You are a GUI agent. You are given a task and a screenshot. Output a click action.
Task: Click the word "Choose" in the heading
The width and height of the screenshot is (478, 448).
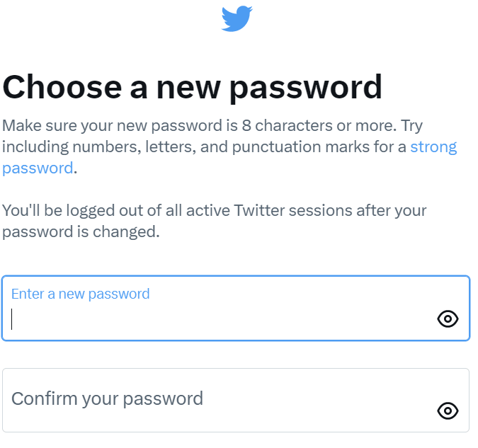pos(62,88)
